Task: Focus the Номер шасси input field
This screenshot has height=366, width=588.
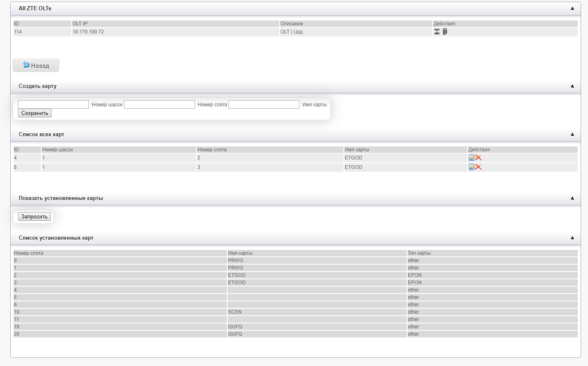Action: tap(53, 105)
